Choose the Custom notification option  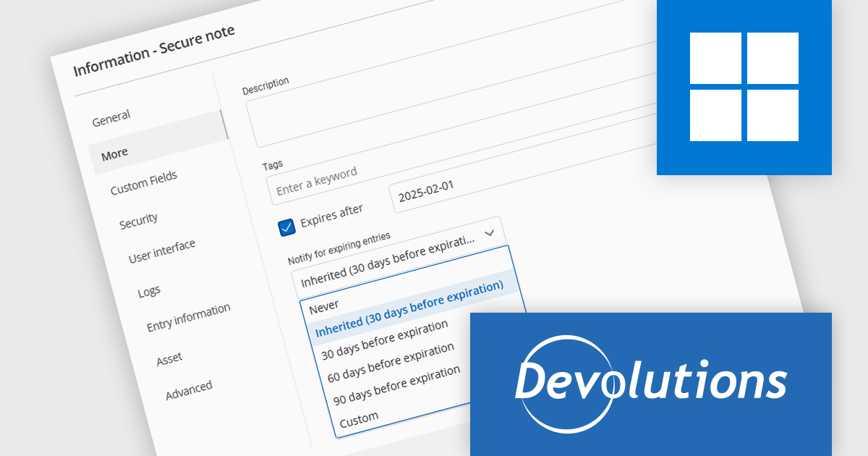point(359,418)
